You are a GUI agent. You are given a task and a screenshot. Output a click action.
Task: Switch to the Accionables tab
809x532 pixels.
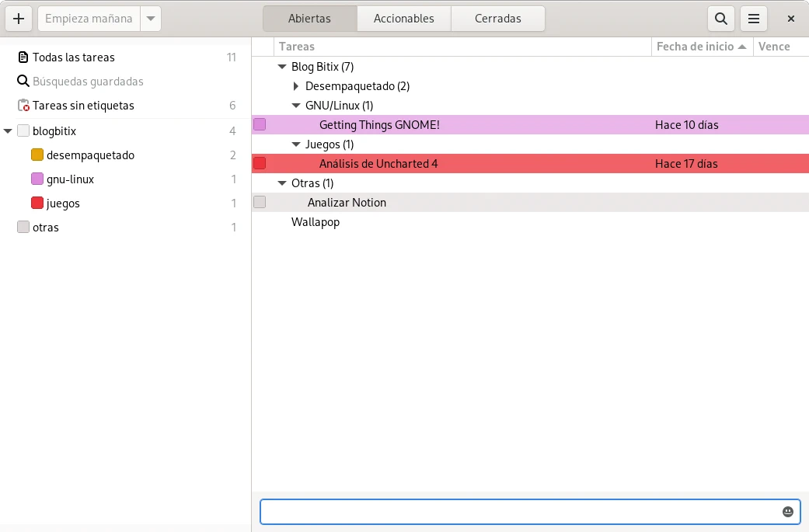[x=403, y=19]
